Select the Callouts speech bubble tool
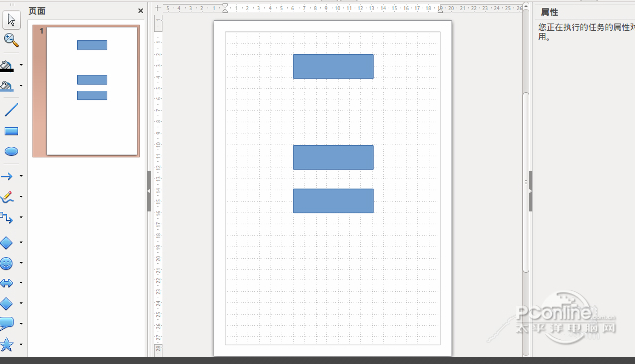 coord(7,324)
